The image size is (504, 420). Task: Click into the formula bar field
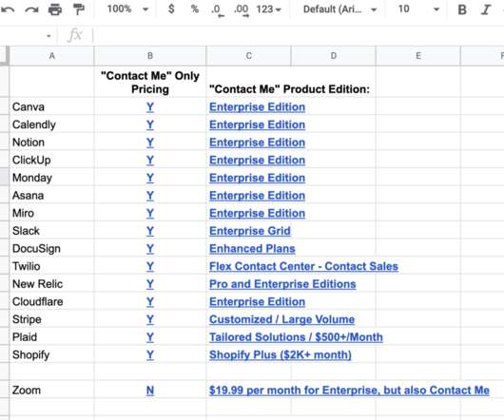(x=298, y=35)
